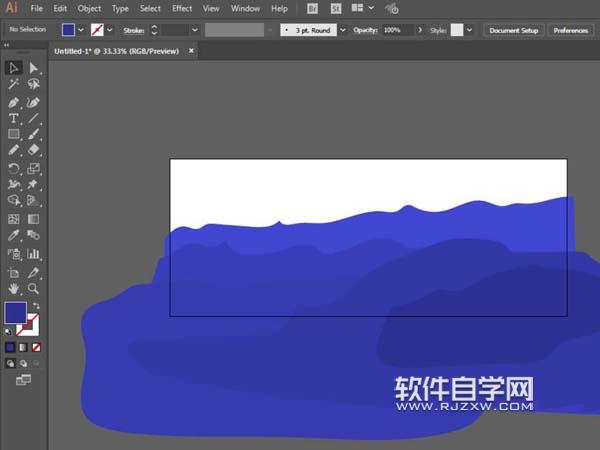
Task: Select the Selection tool (black arrow)
Action: coord(13,68)
